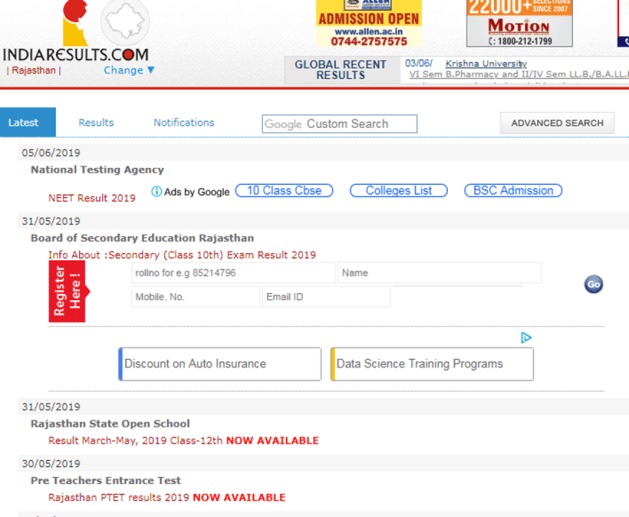Click the red Register Here badge

click(x=67, y=291)
